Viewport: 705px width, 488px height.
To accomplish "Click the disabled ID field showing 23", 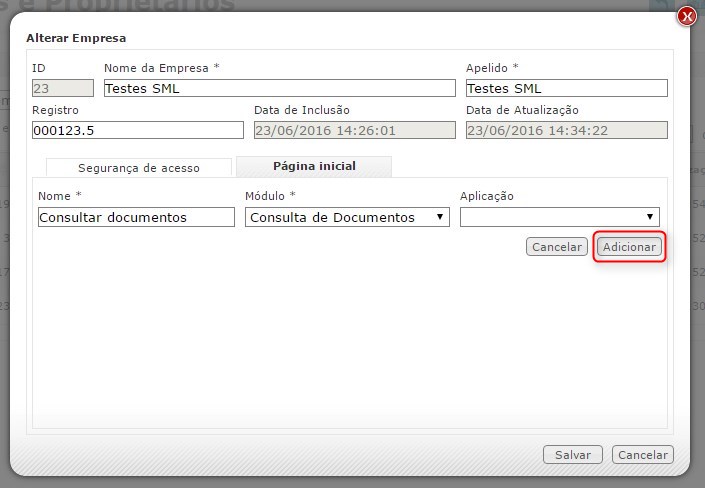I will click(62, 88).
